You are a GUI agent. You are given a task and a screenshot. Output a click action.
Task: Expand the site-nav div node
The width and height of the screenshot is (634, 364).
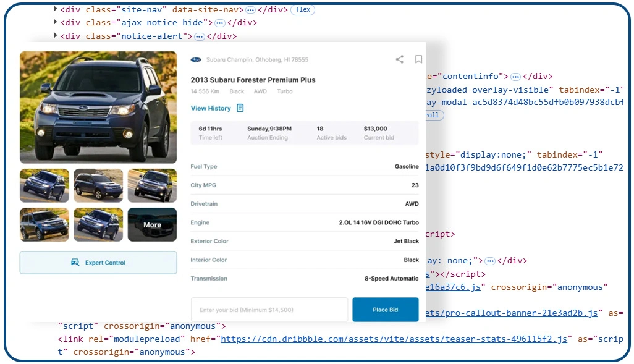click(x=56, y=9)
